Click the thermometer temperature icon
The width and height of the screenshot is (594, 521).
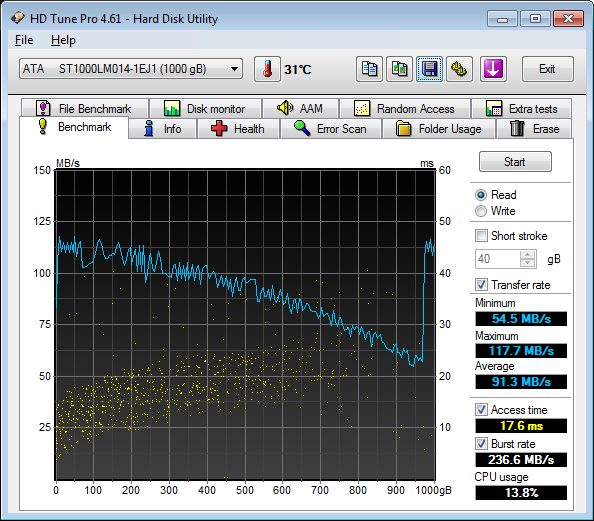[x=267, y=69]
